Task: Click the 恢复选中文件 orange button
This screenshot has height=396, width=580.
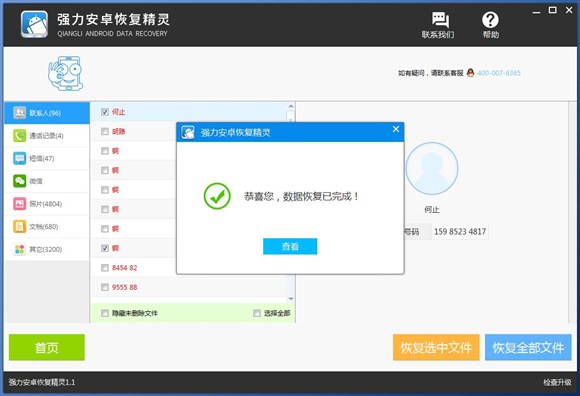Action: [x=436, y=347]
